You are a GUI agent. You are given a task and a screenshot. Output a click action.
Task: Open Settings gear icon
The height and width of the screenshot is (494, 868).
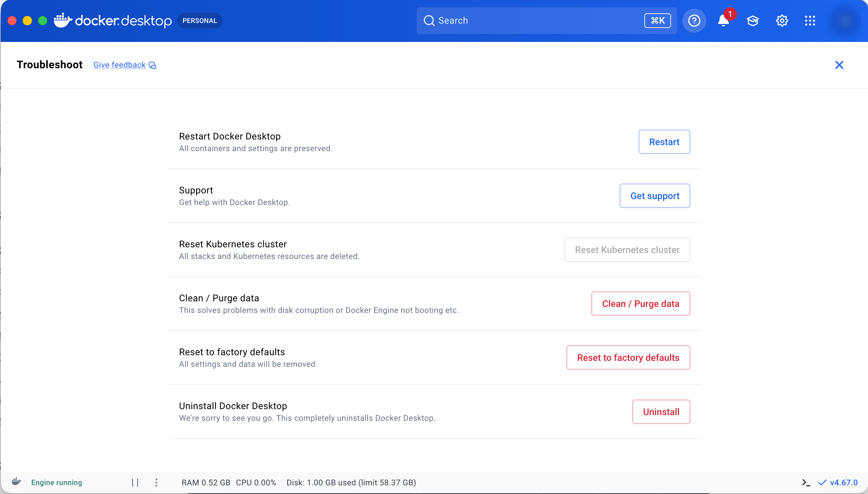click(x=782, y=21)
